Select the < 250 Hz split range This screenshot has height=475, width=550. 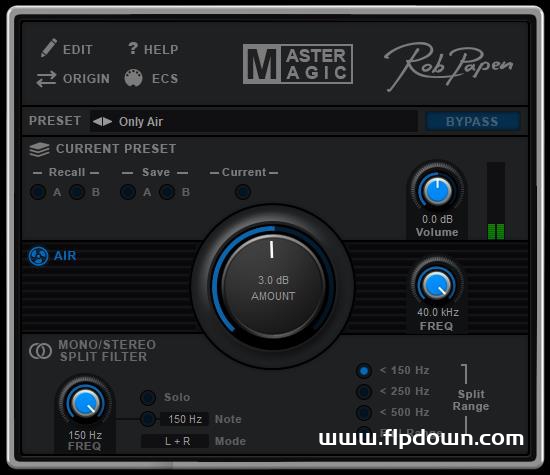pyautogui.click(x=364, y=392)
